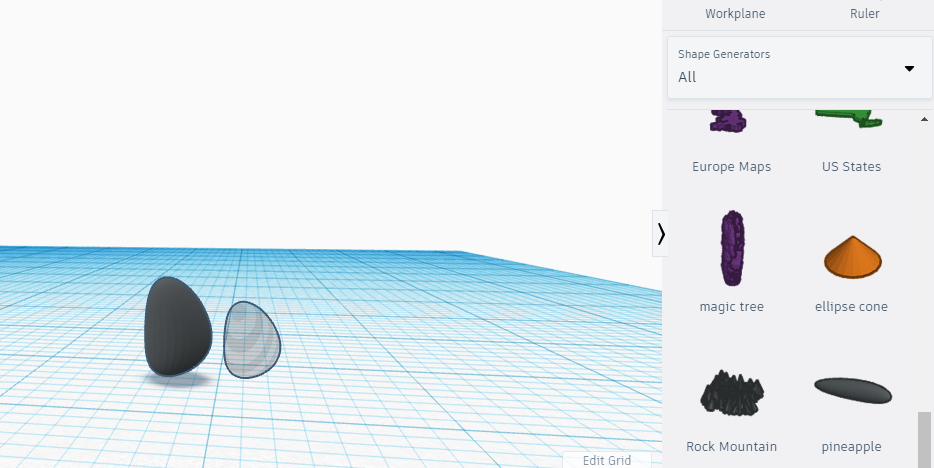Click the scroll up arrow in shapes list
The height and width of the screenshot is (468, 934).
point(924,120)
